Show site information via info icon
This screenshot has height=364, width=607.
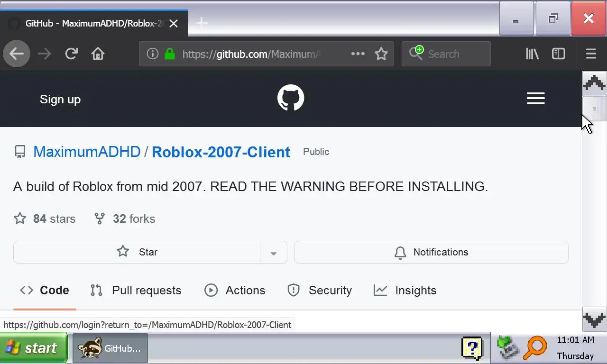pos(152,54)
